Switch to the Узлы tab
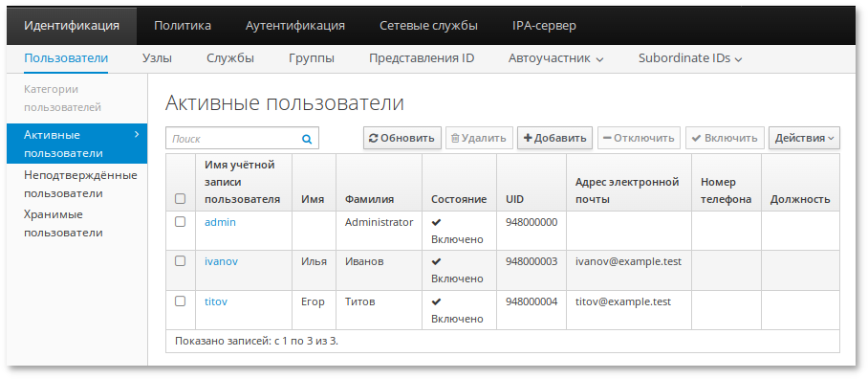The image size is (868, 379). [157, 58]
